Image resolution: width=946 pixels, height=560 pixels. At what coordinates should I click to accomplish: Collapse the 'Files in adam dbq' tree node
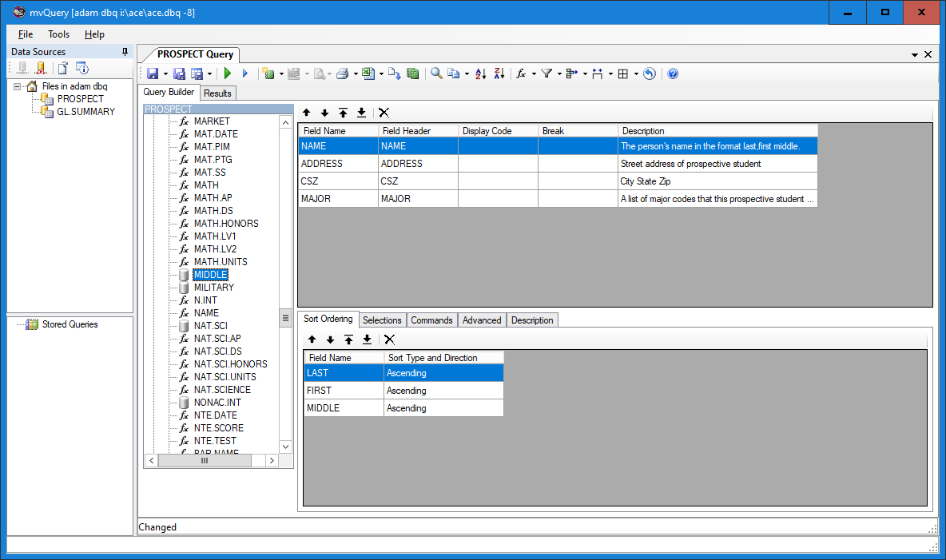(x=18, y=86)
